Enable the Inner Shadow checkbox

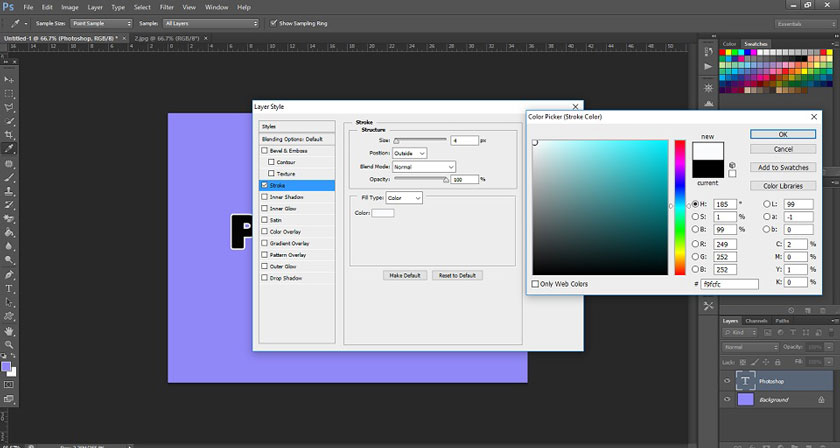264,197
